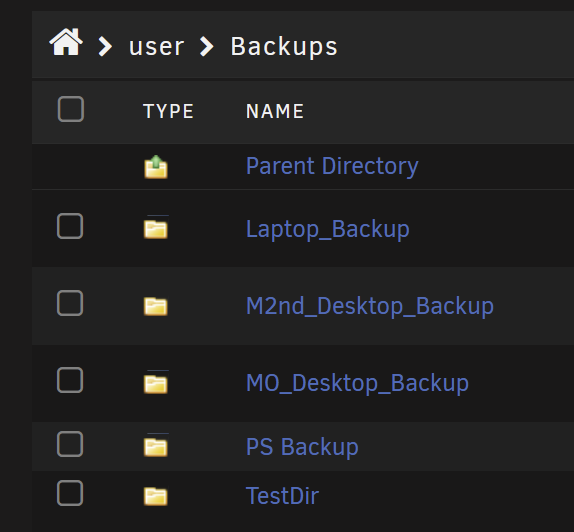Check the Laptop_Backup row checkbox

[70, 226]
